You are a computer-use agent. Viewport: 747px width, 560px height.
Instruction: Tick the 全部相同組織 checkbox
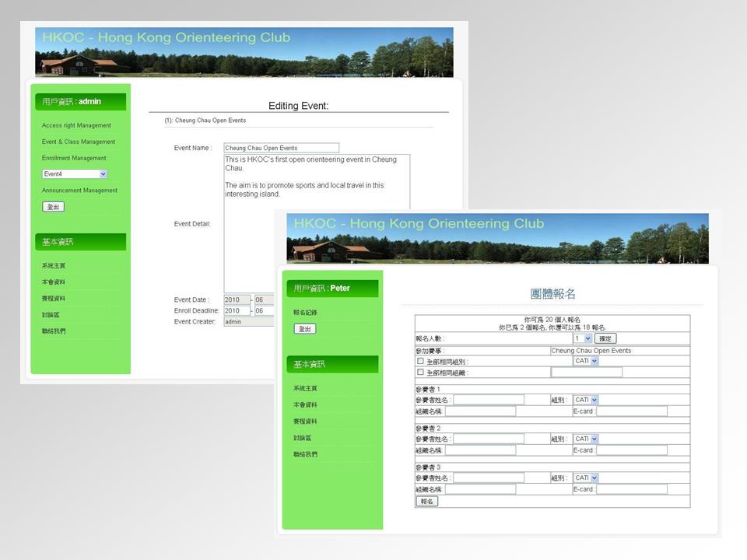click(420, 373)
